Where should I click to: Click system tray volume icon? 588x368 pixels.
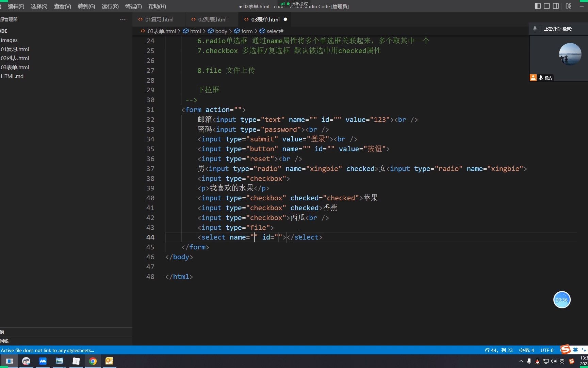[554, 362]
